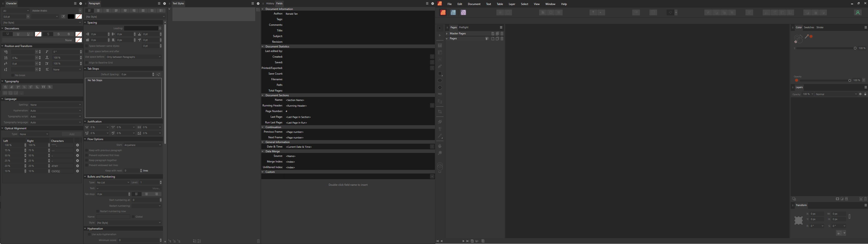Enable the No break checkbox
Screen dimensions: 868x244
coord(13,75)
